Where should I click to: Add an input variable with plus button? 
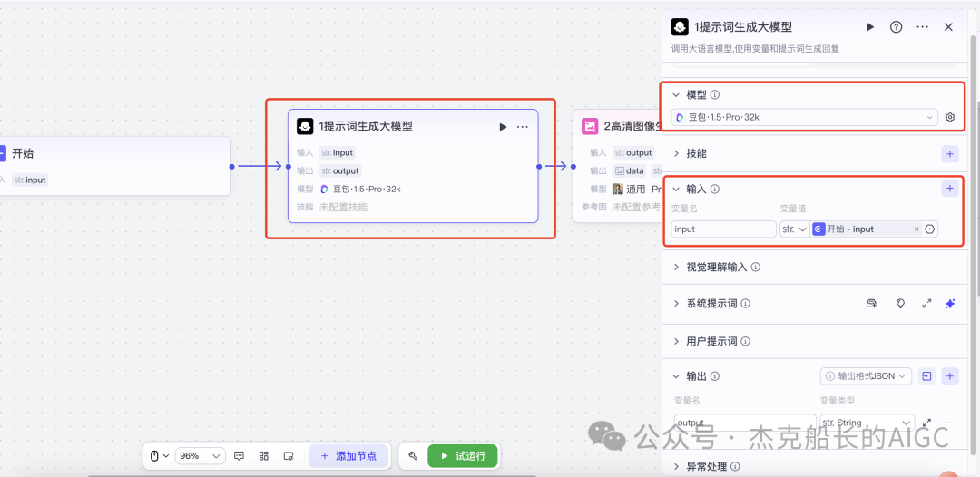pyautogui.click(x=950, y=188)
